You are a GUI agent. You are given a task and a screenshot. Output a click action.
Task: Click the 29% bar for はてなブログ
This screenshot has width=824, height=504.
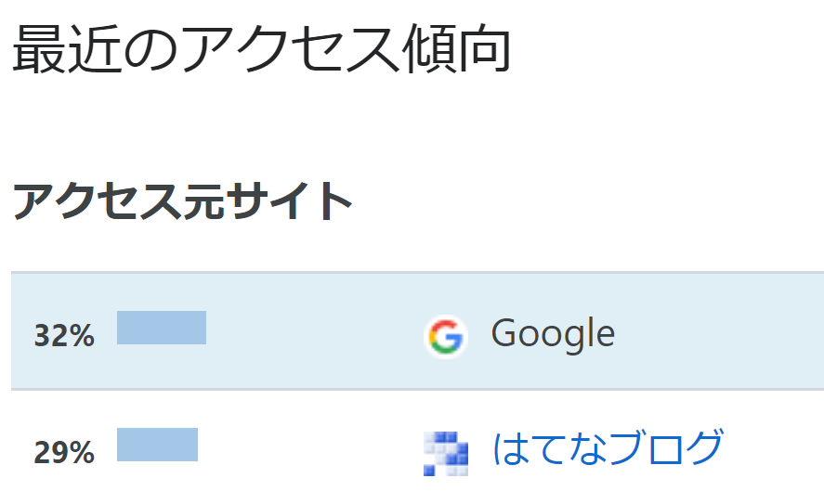pos(158,445)
